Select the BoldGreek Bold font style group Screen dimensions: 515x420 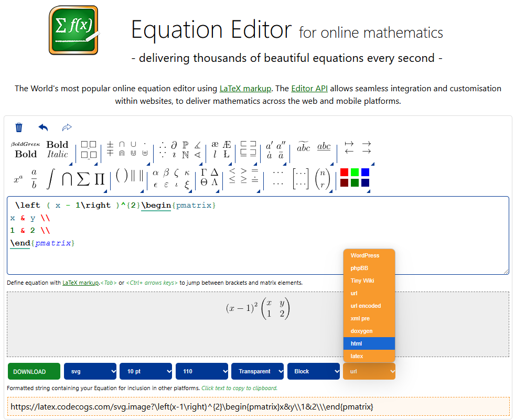(x=26, y=150)
